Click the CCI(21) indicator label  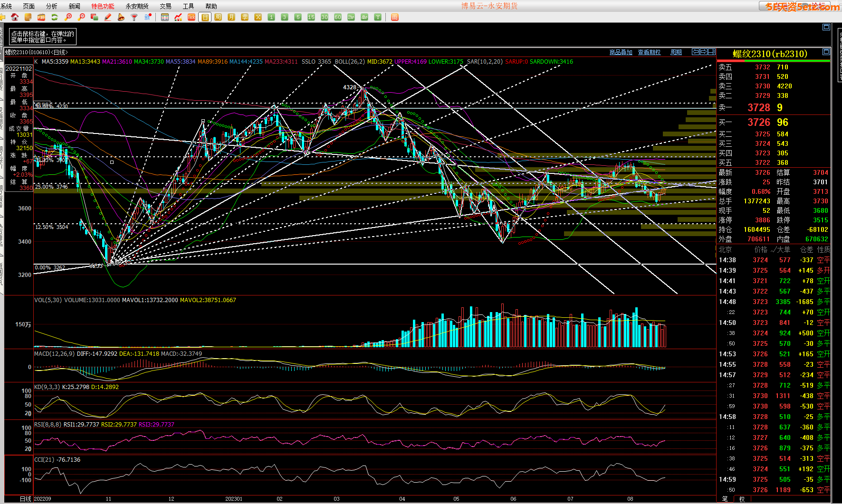[44, 460]
